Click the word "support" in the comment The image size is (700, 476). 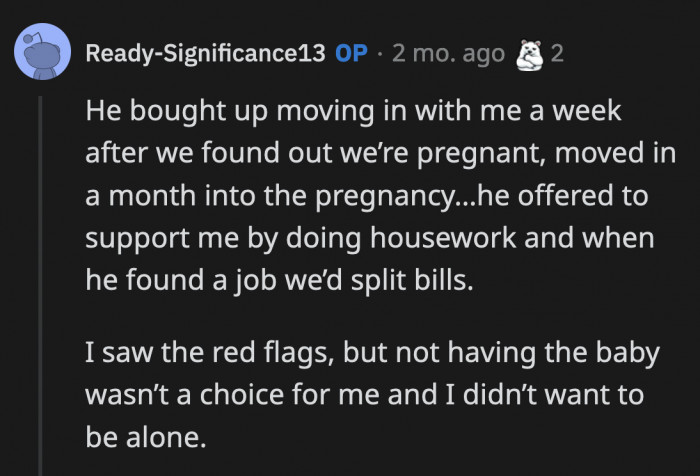[125, 239]
